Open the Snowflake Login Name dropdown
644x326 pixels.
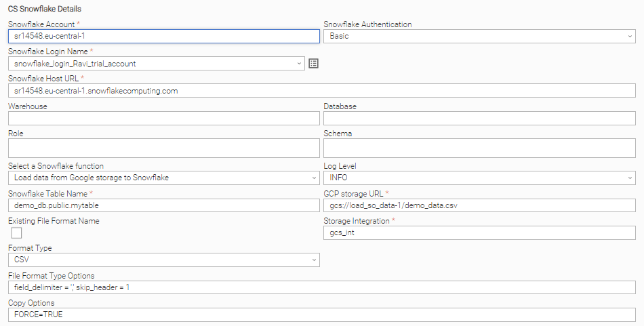pos(157,64)
